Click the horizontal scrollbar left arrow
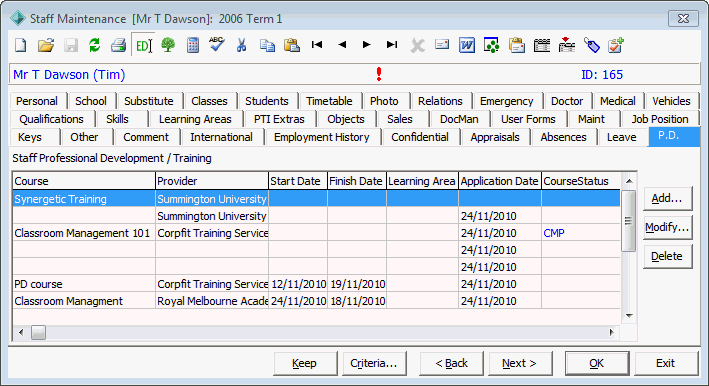 click(21, 333)
